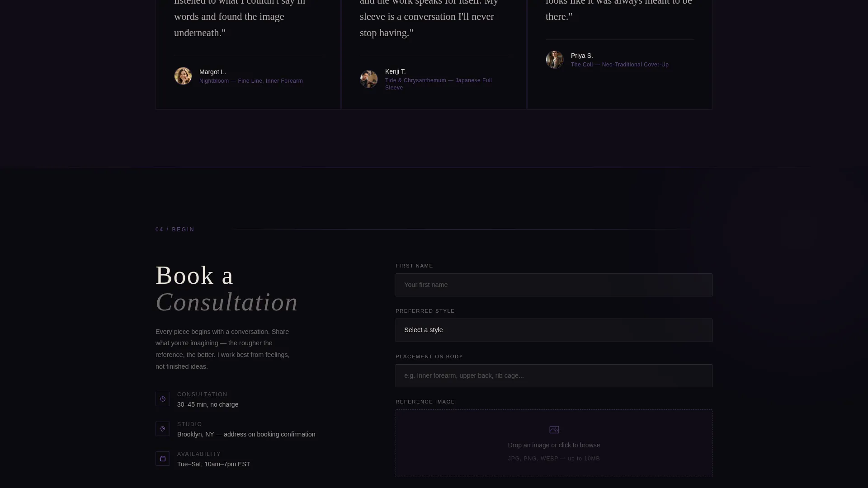
Task: Open the Preferred Style dropdown
Action: click(x=554, y=330)
